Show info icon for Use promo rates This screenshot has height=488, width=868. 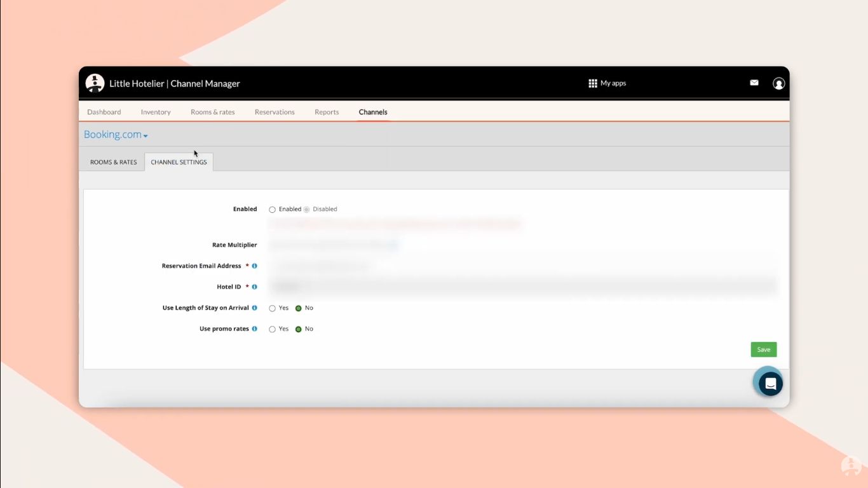pos(255,329)
